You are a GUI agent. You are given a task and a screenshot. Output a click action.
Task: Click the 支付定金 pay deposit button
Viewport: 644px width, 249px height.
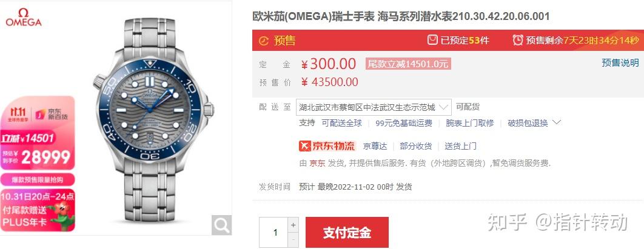[347, 233]
